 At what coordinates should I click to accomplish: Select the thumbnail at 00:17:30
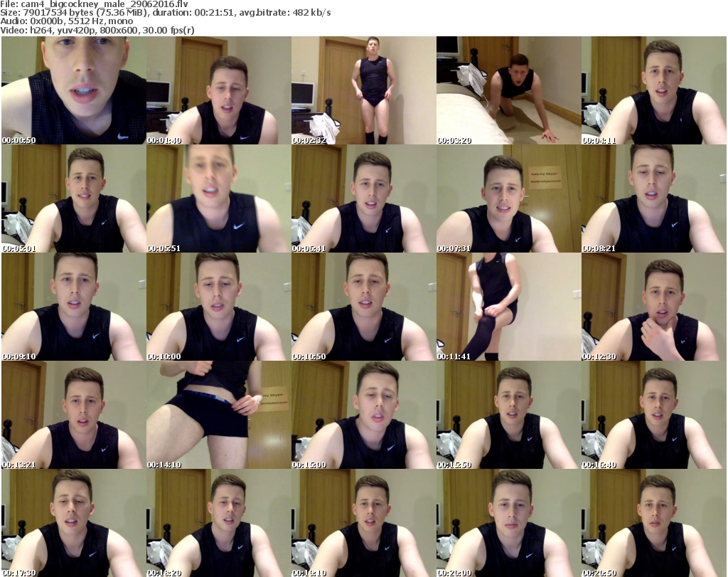pyautogui.click(x=74, y=524)
